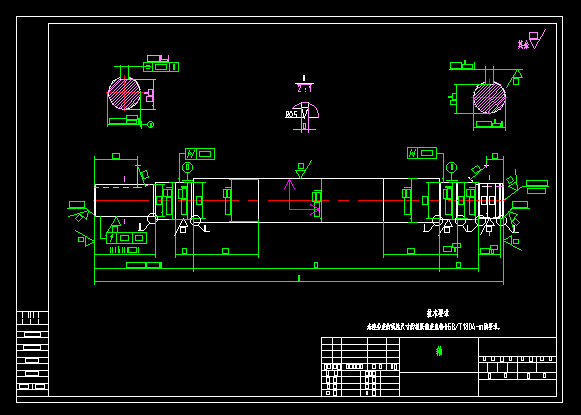Select the 2:1 scale label
This screenshot has width=581, height=415.
(x=304, y=89)
